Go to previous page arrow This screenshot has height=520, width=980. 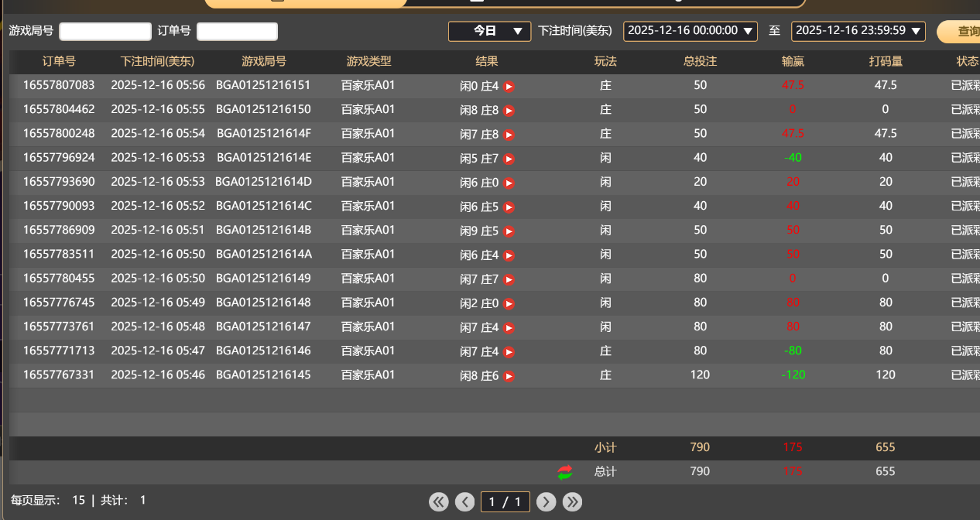[x=464, y=501]
